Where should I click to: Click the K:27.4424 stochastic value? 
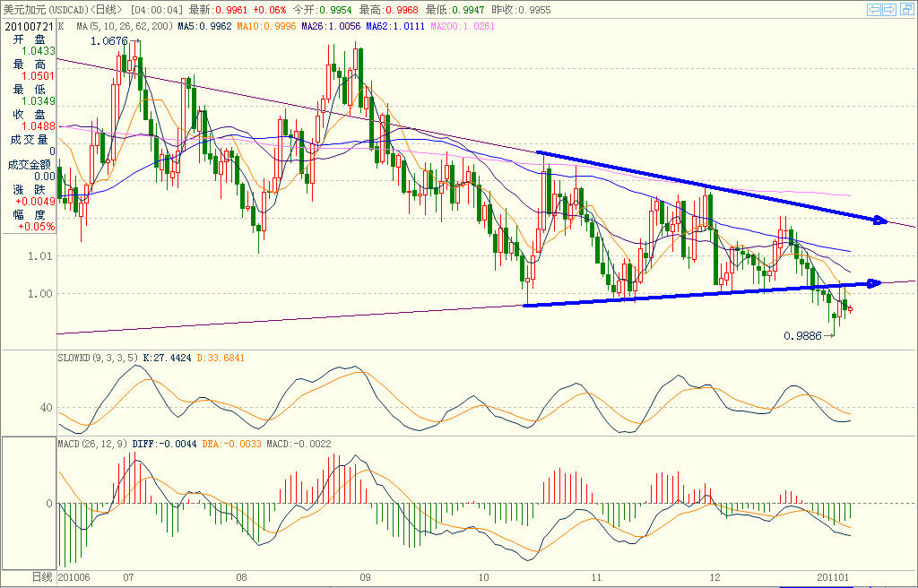168,358
